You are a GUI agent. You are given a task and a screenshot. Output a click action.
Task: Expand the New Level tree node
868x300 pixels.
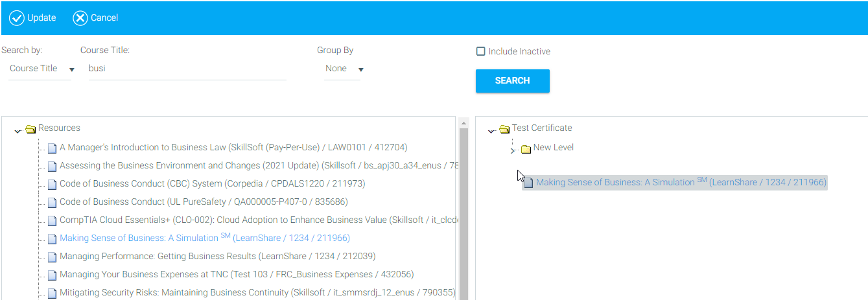[513, 150]
